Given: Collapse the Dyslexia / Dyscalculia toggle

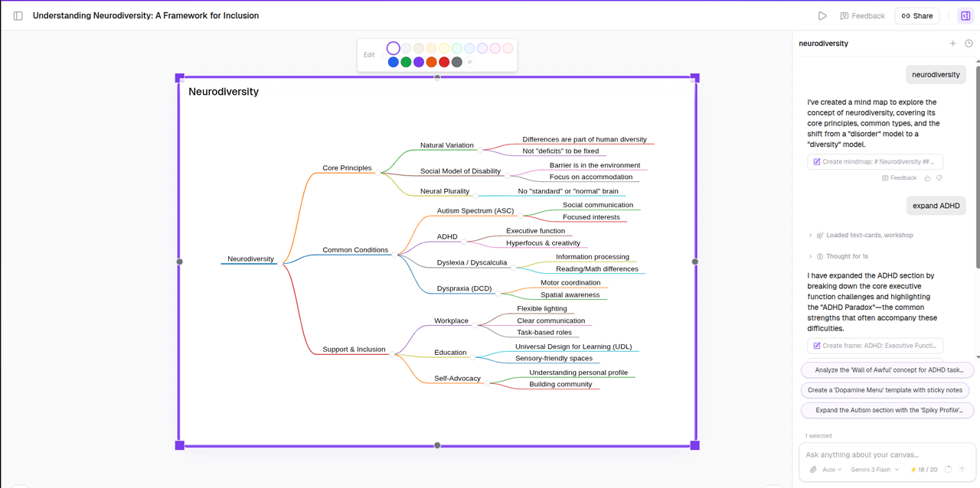Looking at the screenshot, I should pos(514,268).
